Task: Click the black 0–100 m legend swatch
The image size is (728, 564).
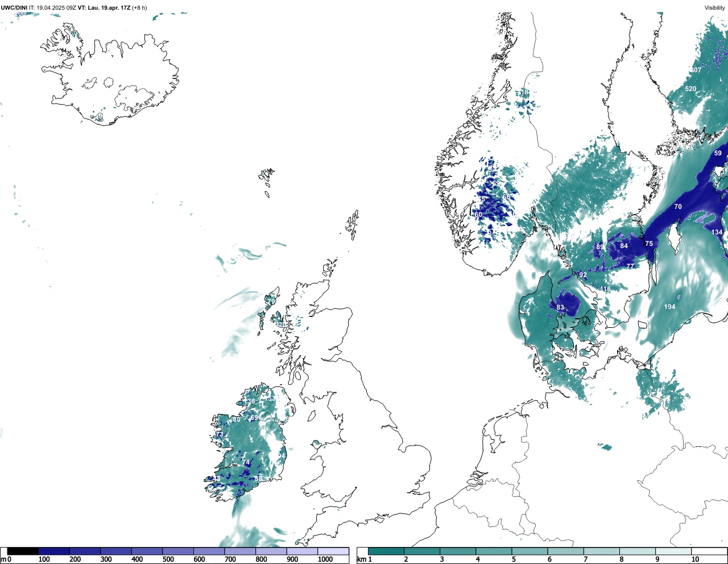Action: [23, 551]
